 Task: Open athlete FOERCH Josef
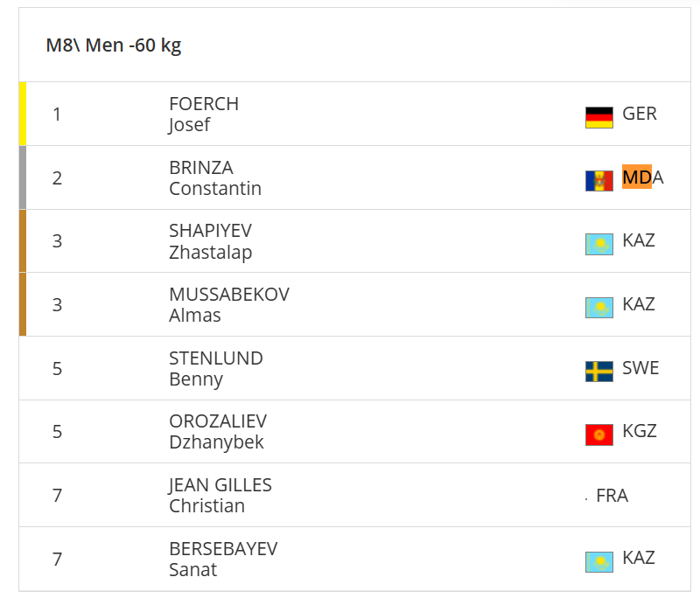point(203,114)
